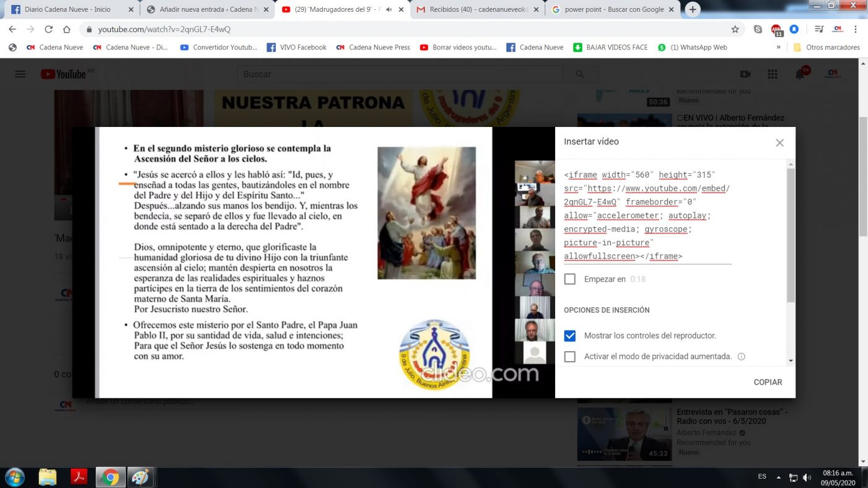Open YouTube hamburger guide menu
868x488 pixels.
20,74
